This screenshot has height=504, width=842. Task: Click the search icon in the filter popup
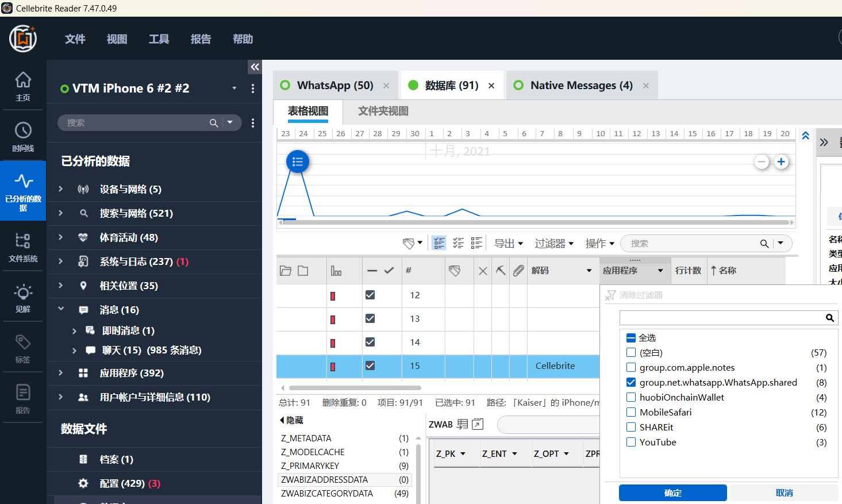(x=830, y=318)
